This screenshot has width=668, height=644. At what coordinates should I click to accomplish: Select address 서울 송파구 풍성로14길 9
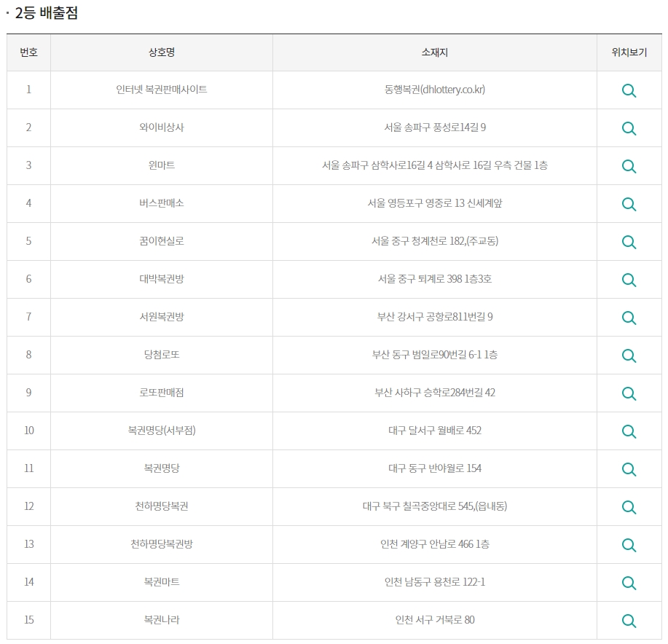(435, 127)
